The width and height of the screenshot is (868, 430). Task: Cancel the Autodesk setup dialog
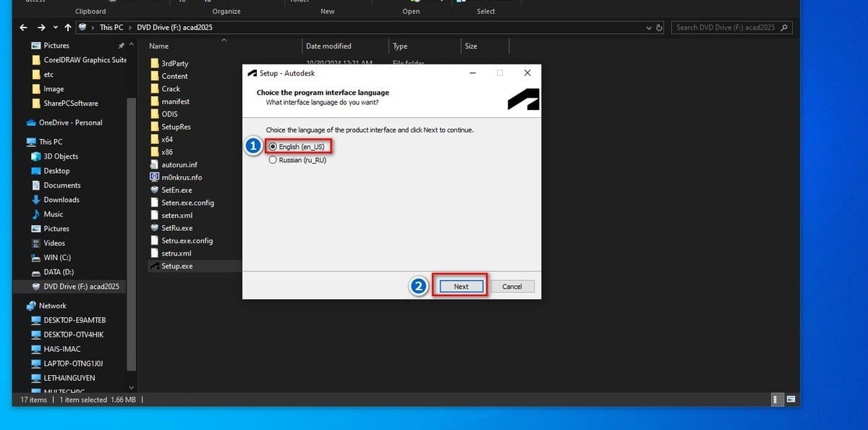pos(511,287)
